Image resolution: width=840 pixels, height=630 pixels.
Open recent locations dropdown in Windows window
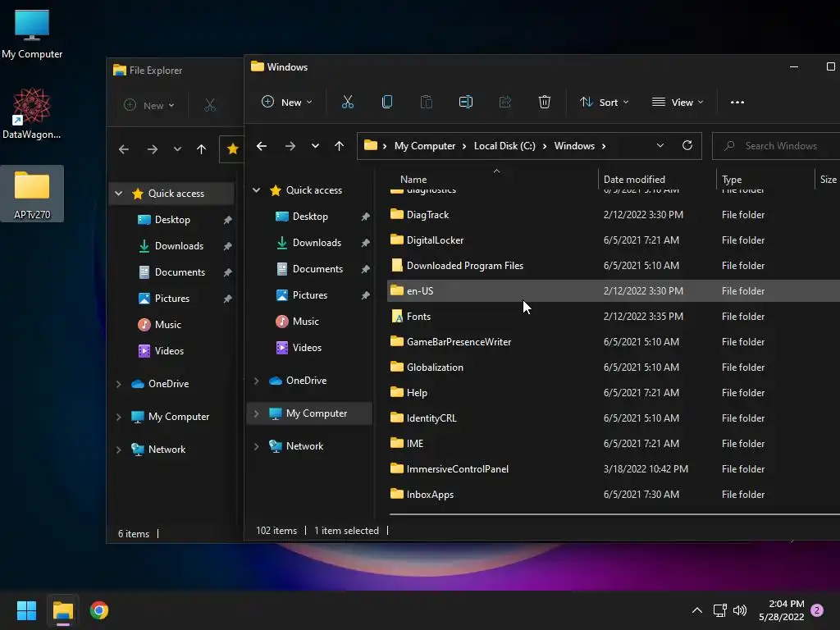pos(315,146)
